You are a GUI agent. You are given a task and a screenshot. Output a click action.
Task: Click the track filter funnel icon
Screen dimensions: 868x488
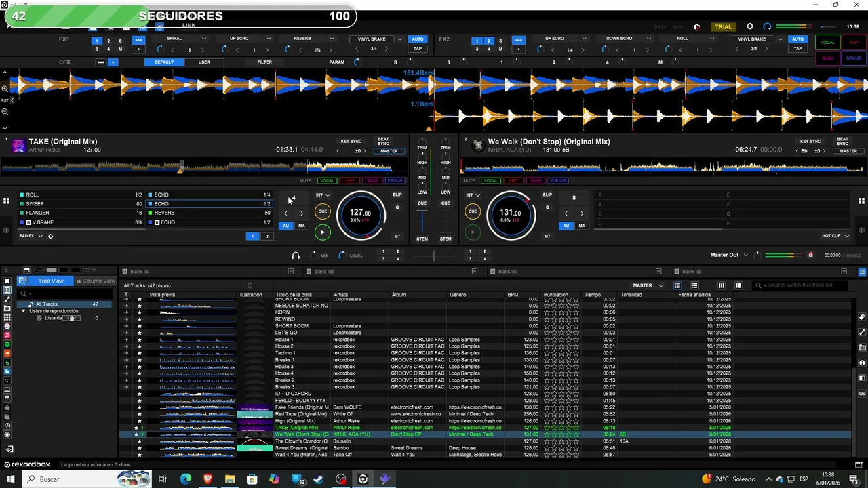coord(125,295)
